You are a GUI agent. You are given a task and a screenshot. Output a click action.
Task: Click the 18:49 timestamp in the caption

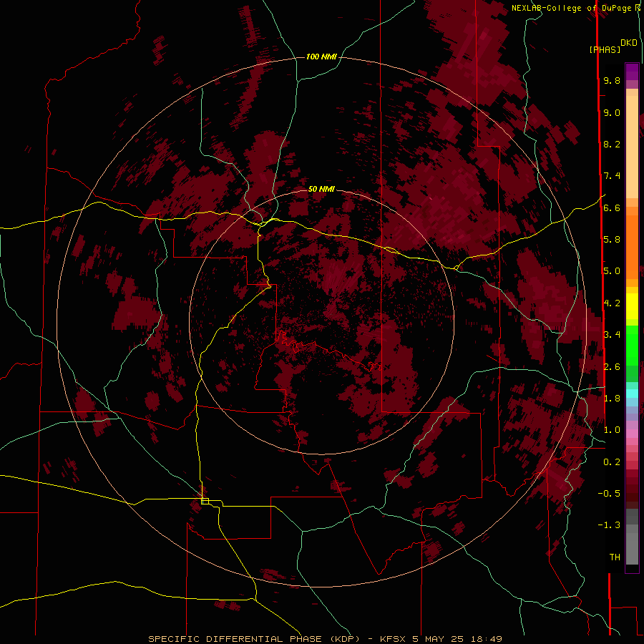[x=487, y=639]
